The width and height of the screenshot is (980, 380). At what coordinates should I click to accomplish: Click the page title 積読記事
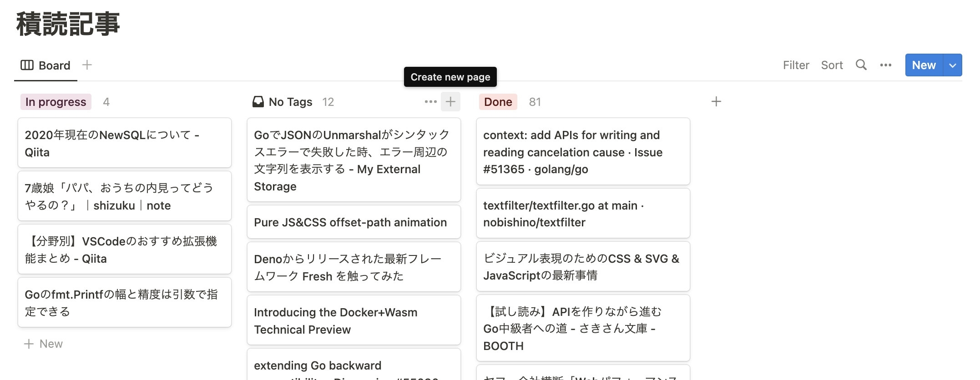pos(68,24)
